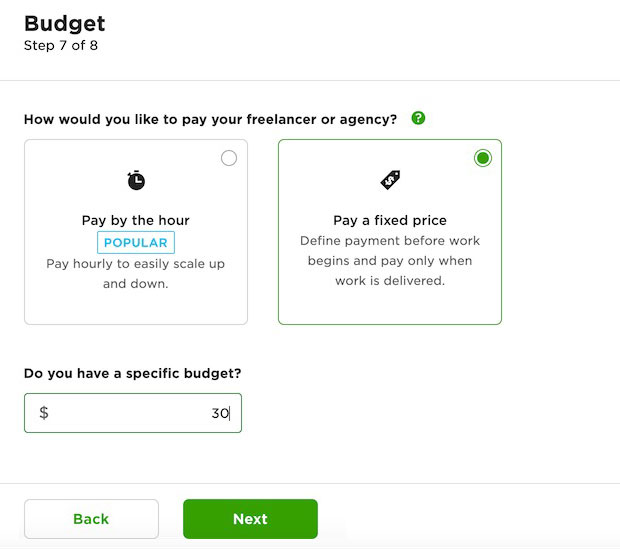Click the "Step 7 of 8" indicator

(x=61, y=45)
